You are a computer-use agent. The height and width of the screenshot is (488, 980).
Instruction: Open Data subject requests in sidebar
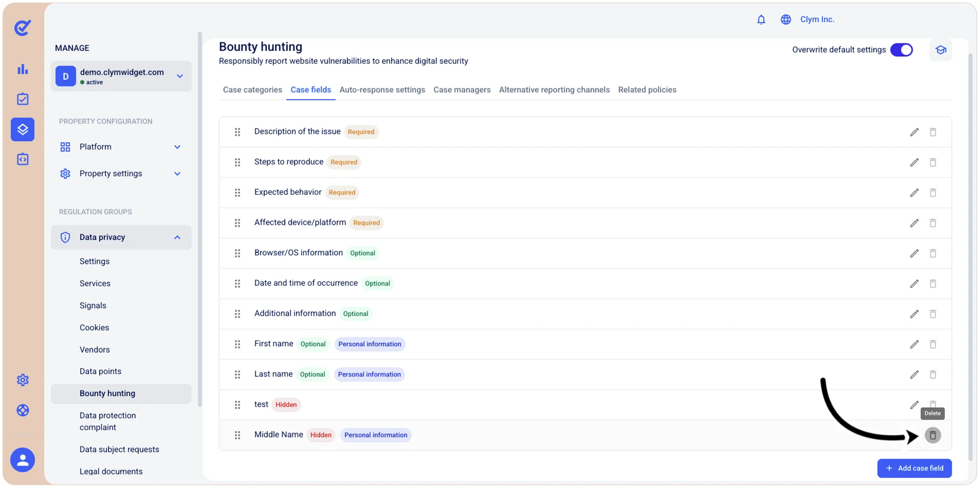coord(119,449)
